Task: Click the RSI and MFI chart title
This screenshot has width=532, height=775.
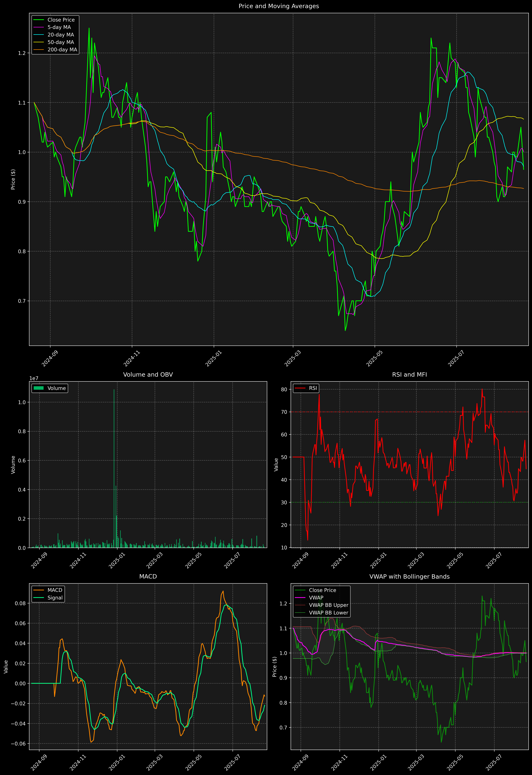Action: pyautogui.click(x=409, y=374)
